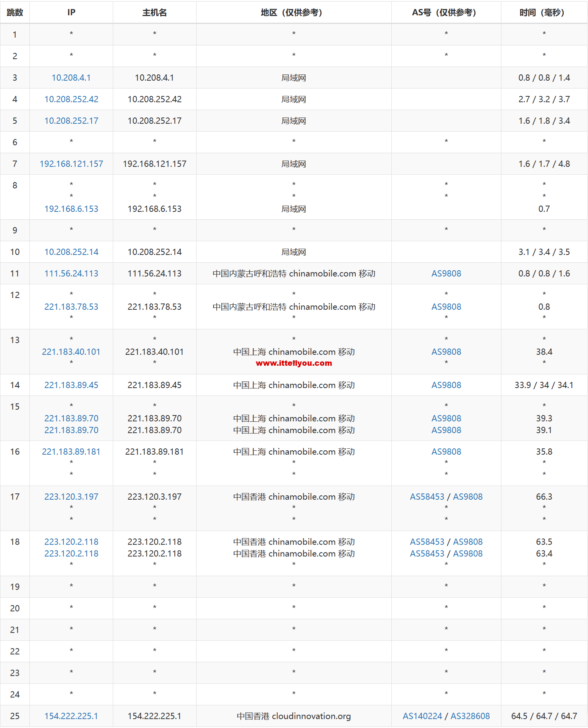Screen dimensions: 588x728
Task: Open IP link 223.120.3.197
Action: click(x=71, y=497)
